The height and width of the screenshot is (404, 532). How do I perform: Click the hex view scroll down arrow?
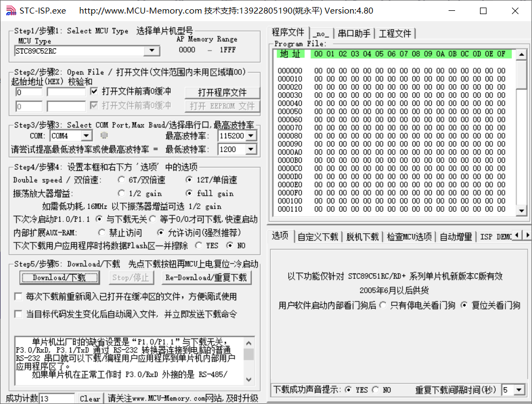(x=522, y=211)
